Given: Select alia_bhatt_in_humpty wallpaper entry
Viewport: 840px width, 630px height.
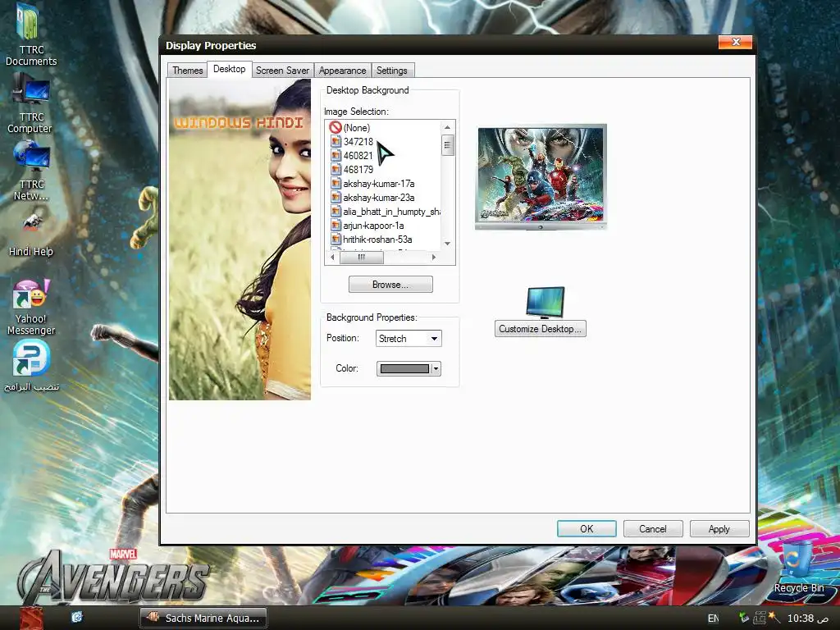Looking at the screenshot, I should pyautogui.click(x=386, y=211).
